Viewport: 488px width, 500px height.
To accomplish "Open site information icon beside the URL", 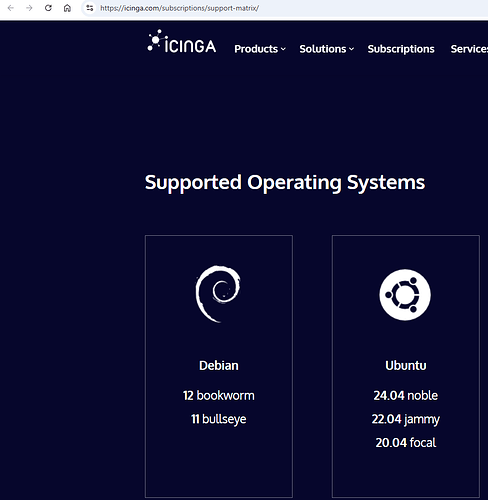I will [x=89, y=8].
